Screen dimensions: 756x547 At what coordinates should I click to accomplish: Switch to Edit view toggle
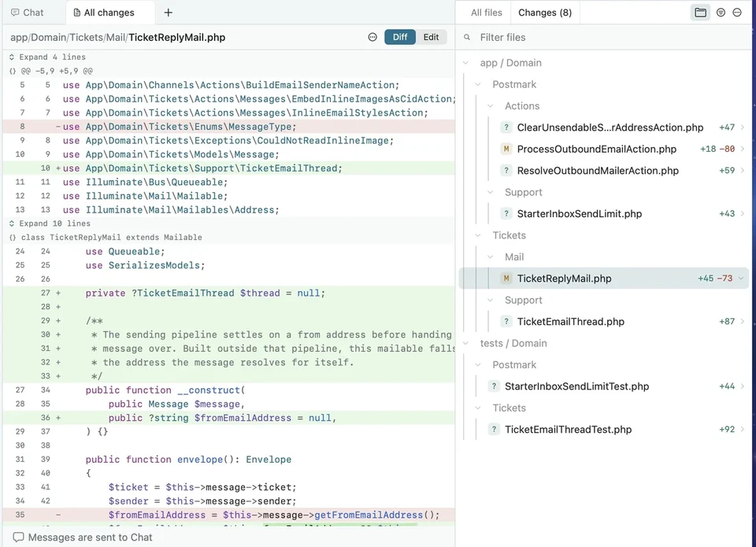(431, 37)
